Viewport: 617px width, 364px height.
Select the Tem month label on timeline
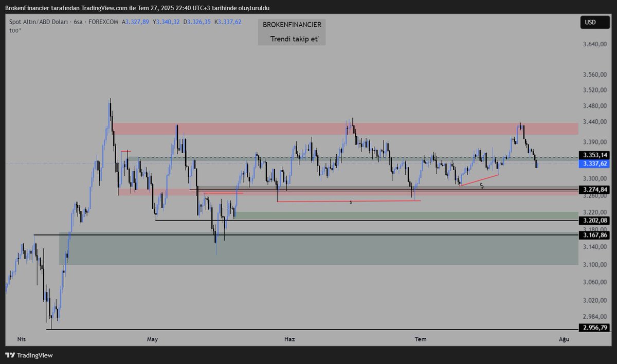(x=421, y=339)
